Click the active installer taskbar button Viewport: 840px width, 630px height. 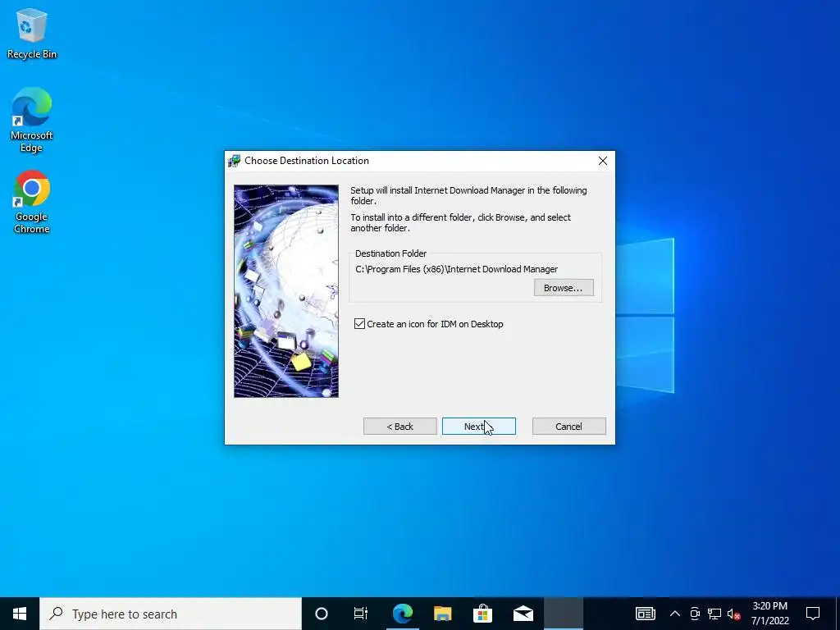tap(564, 614)
